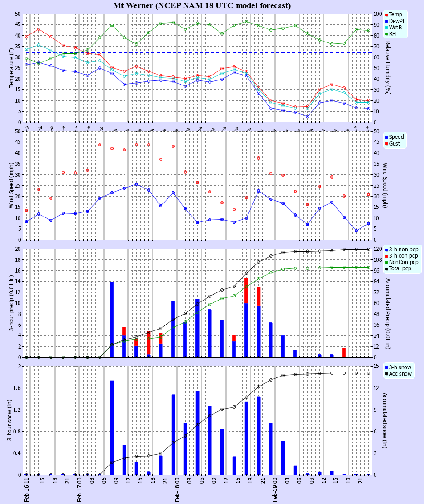Click the Mt Werner chart title
The height and width of the screenshot is (504, 424).
[202, 5]
